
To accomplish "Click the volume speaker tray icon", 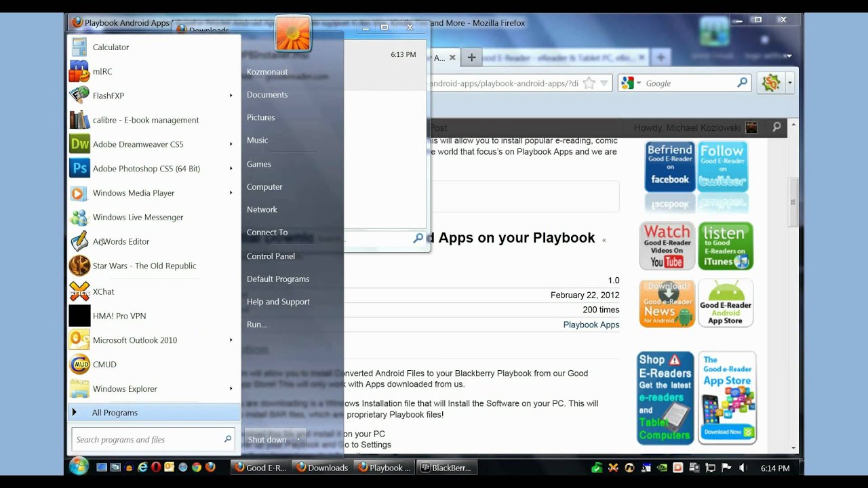I will click(x=743, y=468).
